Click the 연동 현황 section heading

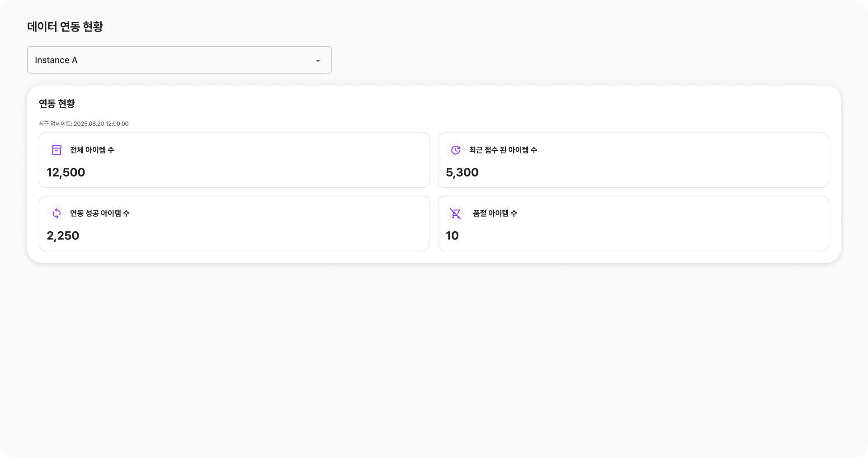(57, 104)
